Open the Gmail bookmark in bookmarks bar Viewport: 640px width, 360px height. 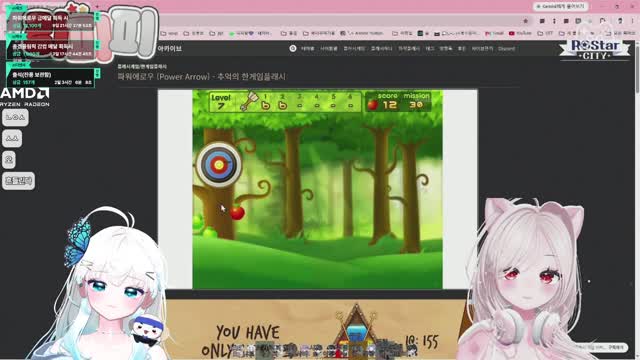click(494, 33)
